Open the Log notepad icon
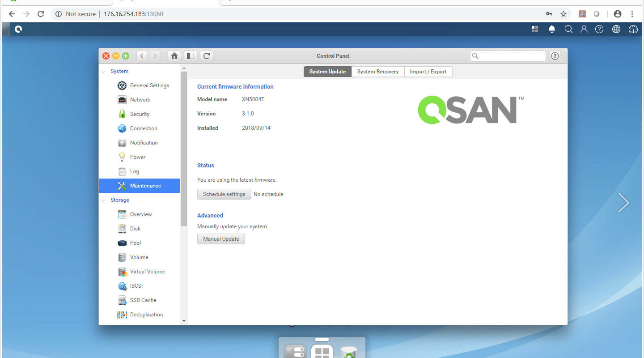The height and width of the screenshot is (358, 644). pos(122,171)
